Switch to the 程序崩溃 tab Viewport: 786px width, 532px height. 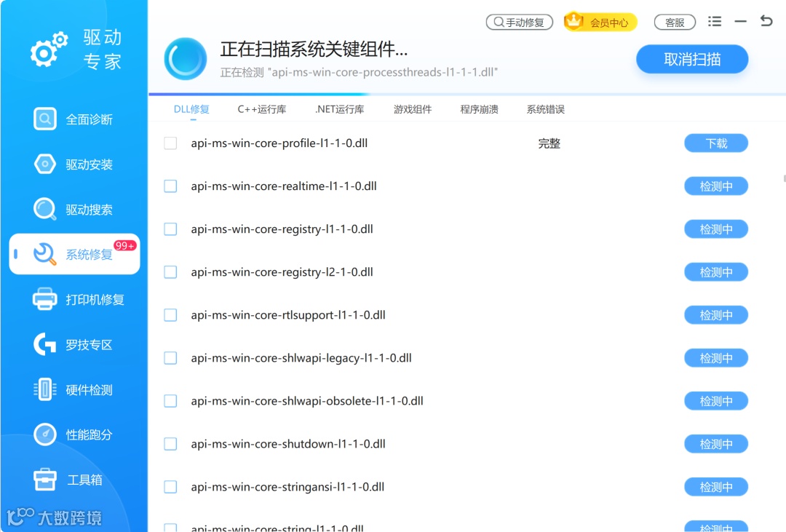pyautogui.click(x=479, y=109)
